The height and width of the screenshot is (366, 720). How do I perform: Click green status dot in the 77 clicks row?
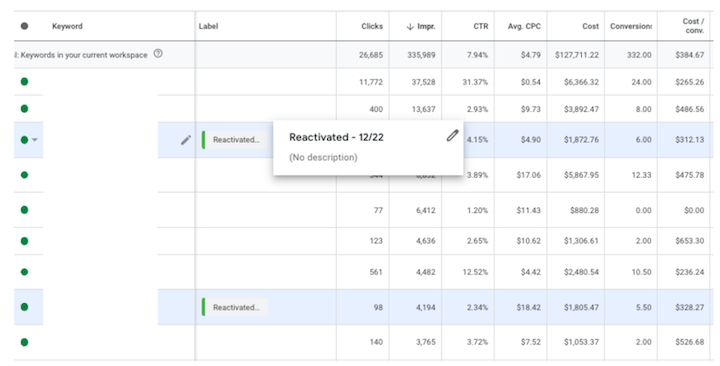(24, 209)
